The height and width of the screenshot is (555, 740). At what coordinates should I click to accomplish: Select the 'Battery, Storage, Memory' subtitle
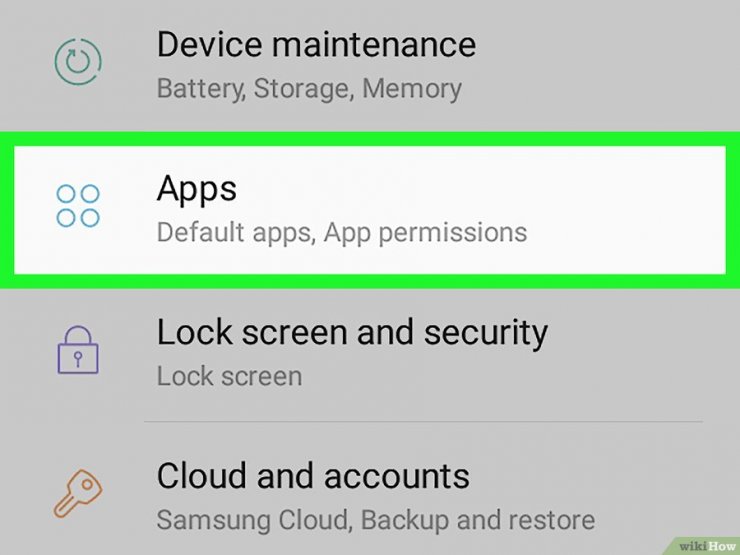(309, 89)
